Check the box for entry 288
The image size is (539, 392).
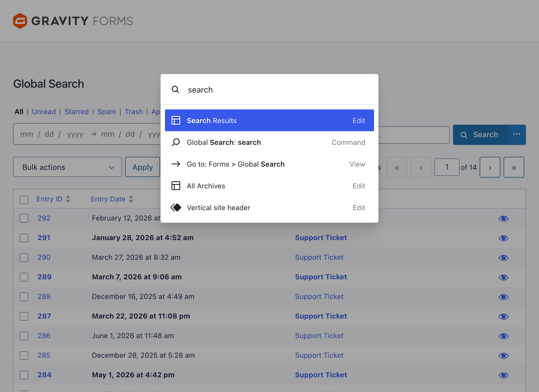(x=24, y=297)
